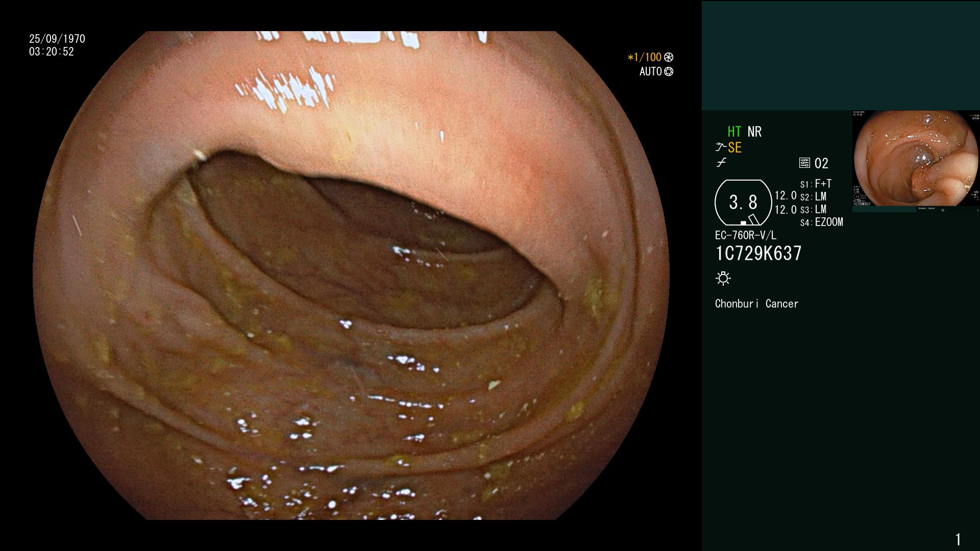Click the orange SE label
The width and height of the screenshot is (980, 551).
tap(734, 147)
